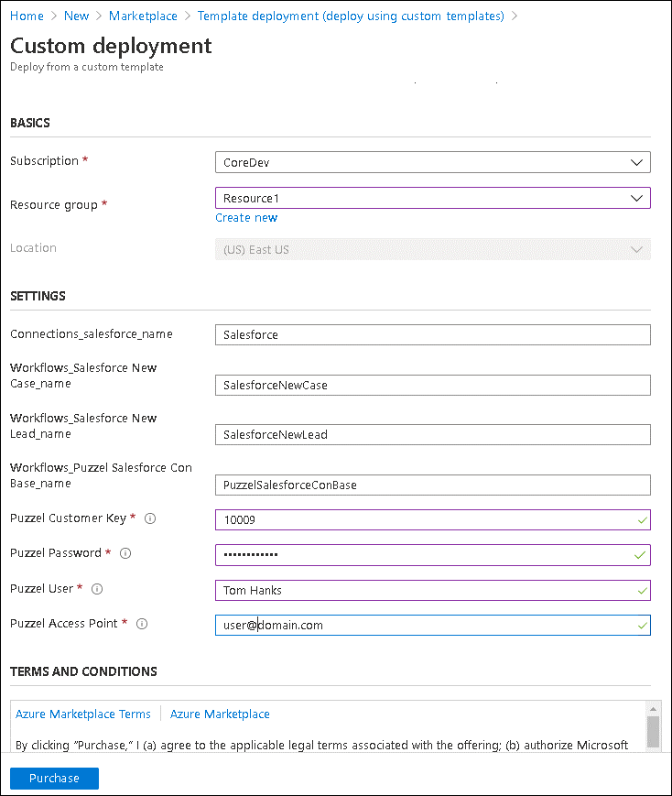Expand the Resource group dropdown

432,198
